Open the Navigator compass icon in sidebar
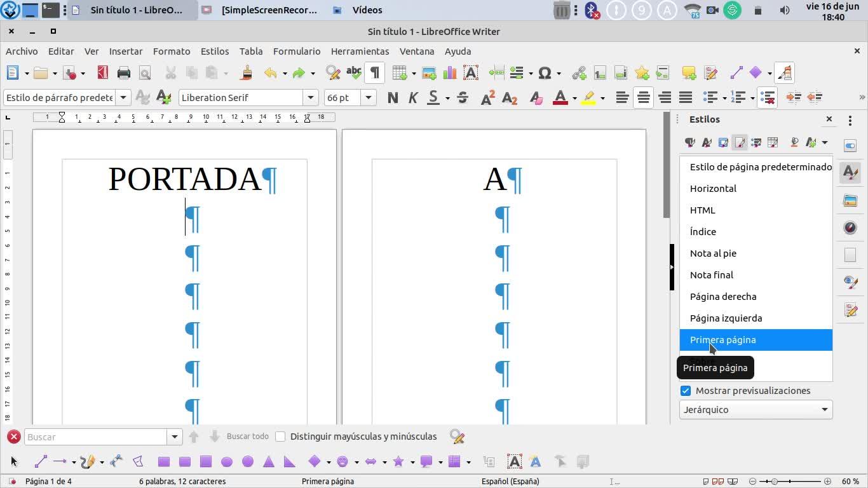Viewport: 868px width, 488px height. point(850,227)
